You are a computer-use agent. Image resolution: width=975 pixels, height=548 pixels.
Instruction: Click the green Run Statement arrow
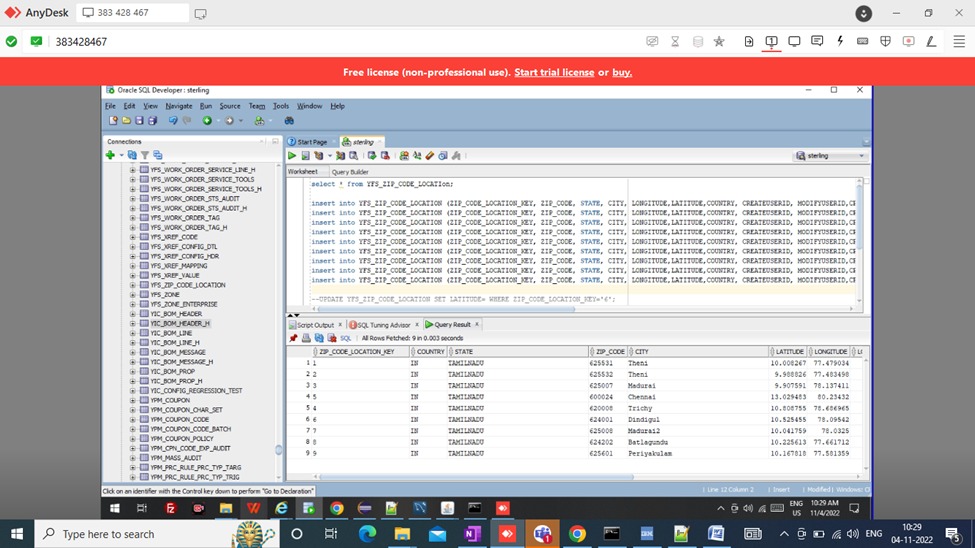tap(292, 156)
